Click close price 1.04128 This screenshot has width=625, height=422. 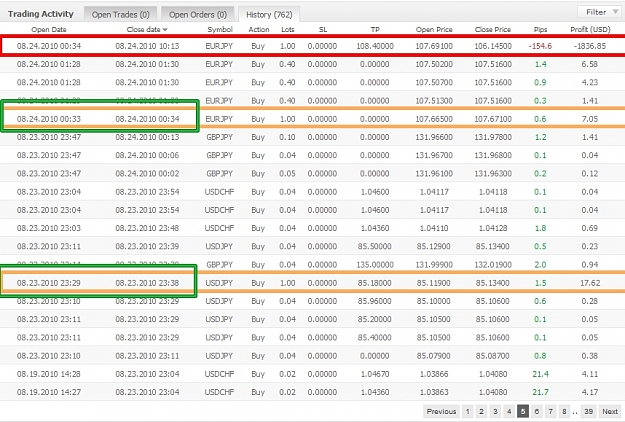(x=493, y=228)
